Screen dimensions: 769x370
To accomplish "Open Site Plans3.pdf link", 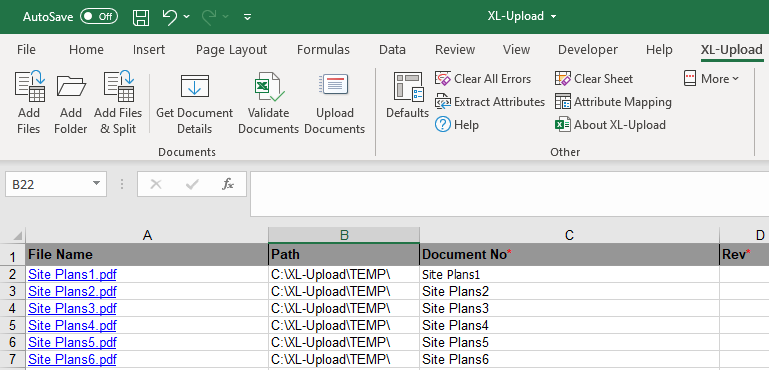I will [x=72, y=308].
